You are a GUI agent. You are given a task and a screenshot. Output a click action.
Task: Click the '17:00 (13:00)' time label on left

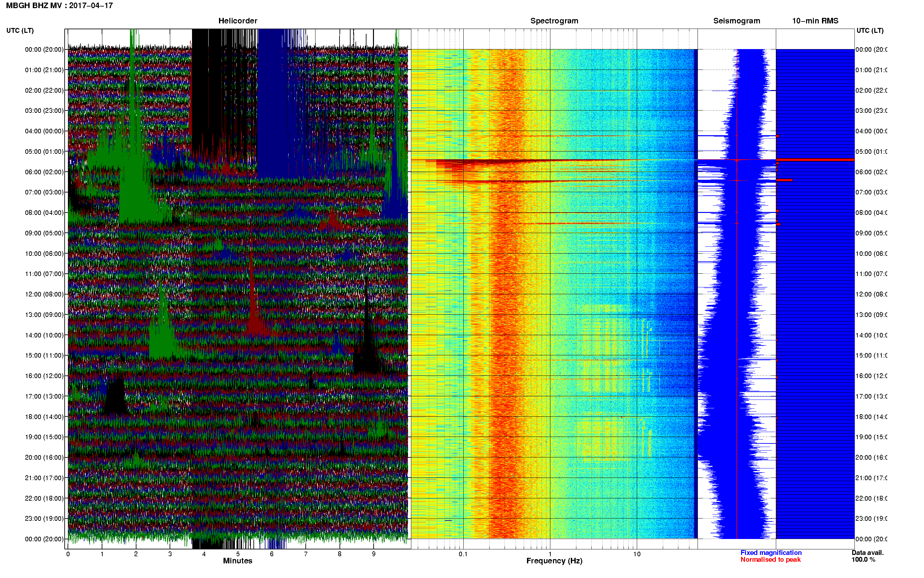pos(44,396)
